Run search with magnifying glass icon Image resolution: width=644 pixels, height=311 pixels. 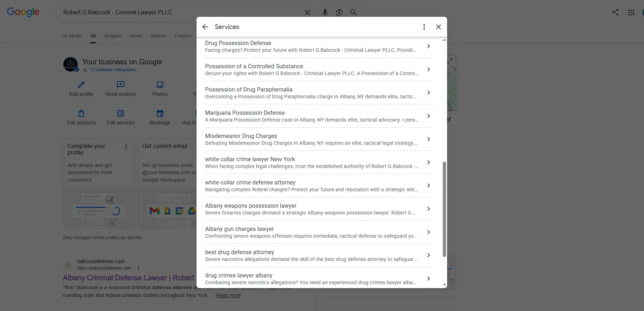[353, 13]
